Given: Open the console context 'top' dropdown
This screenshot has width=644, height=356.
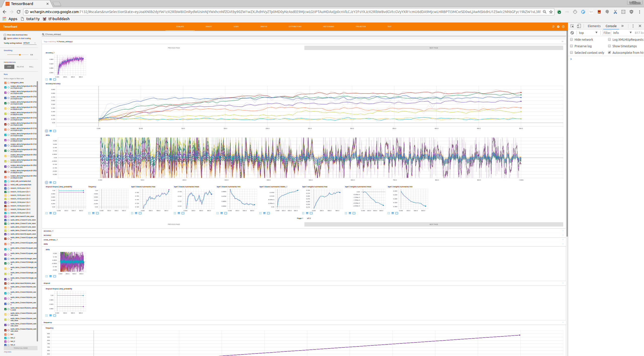Looking at the screenshot, I should tap(588, 33).
